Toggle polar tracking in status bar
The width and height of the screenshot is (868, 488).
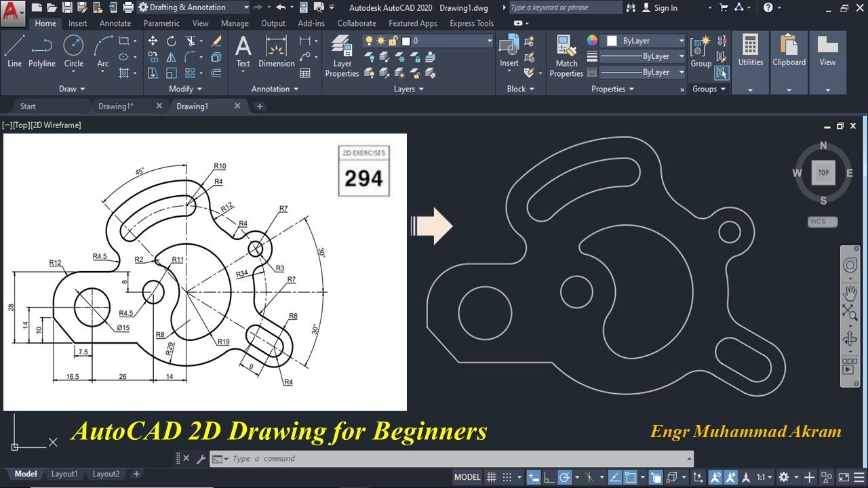(565, 477)
